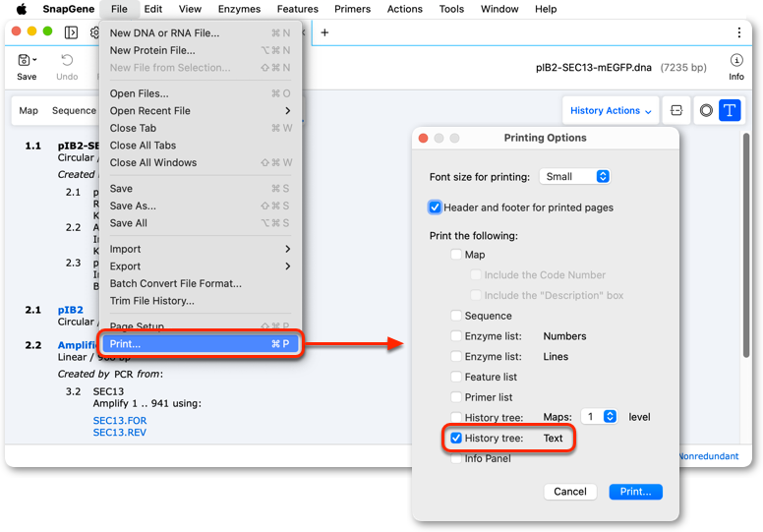Switch history view to circle maps icon
Image resolution: width=763 pixels, height=532 pixels.
point(706,110)
